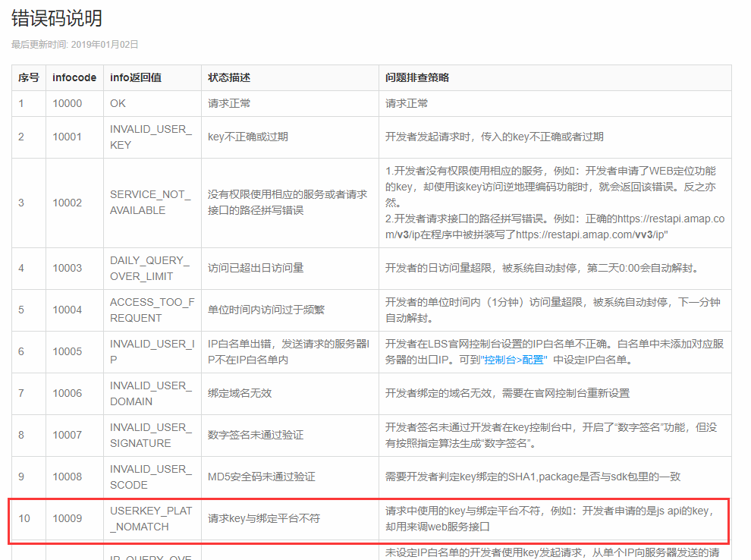
Task: Click the 序号 table column header
Action: 28,77
